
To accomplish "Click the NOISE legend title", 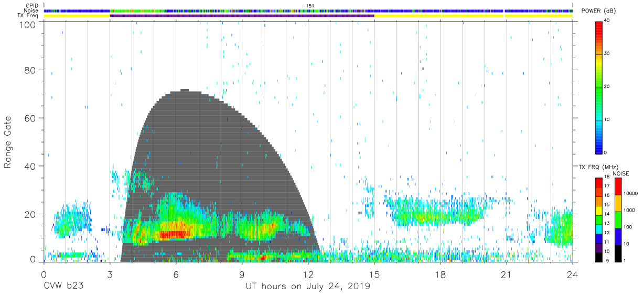I will tap(620, 173).
